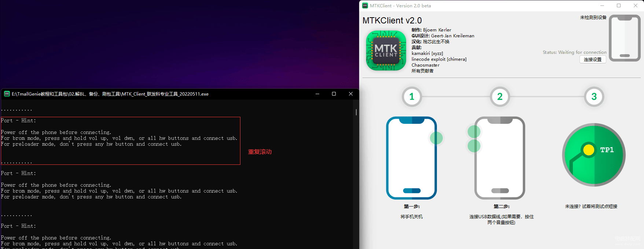Click the step 3 circle indicator
The width and height of the screenshot is (644, 249).
tap(594, 97)
